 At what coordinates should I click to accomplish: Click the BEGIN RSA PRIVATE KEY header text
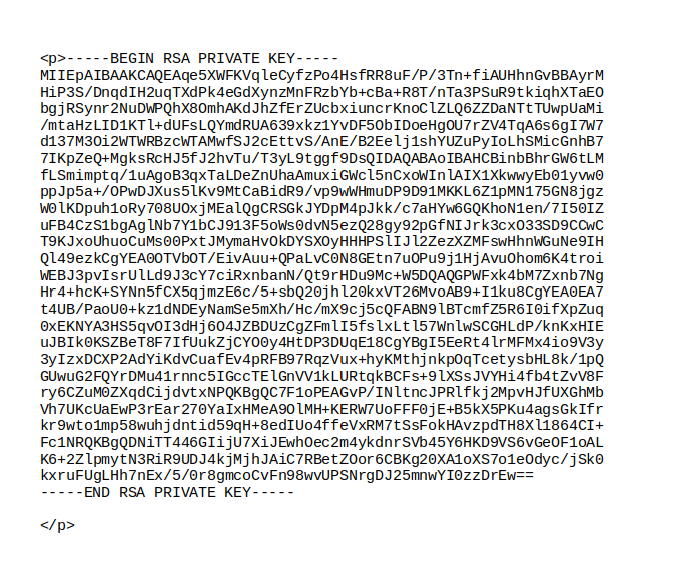coord(202,58)
